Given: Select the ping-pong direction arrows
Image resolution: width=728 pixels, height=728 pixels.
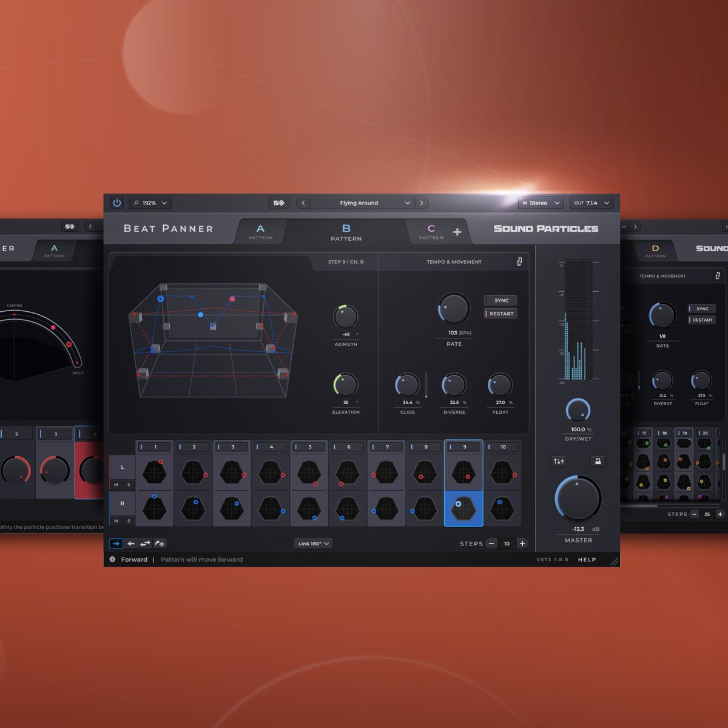Looking at the screenshot, I should [145, 544].
